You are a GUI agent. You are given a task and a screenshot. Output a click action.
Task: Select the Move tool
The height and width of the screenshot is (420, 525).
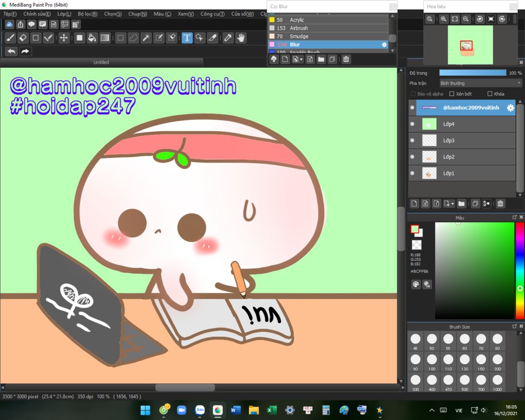tap(64, 38)
